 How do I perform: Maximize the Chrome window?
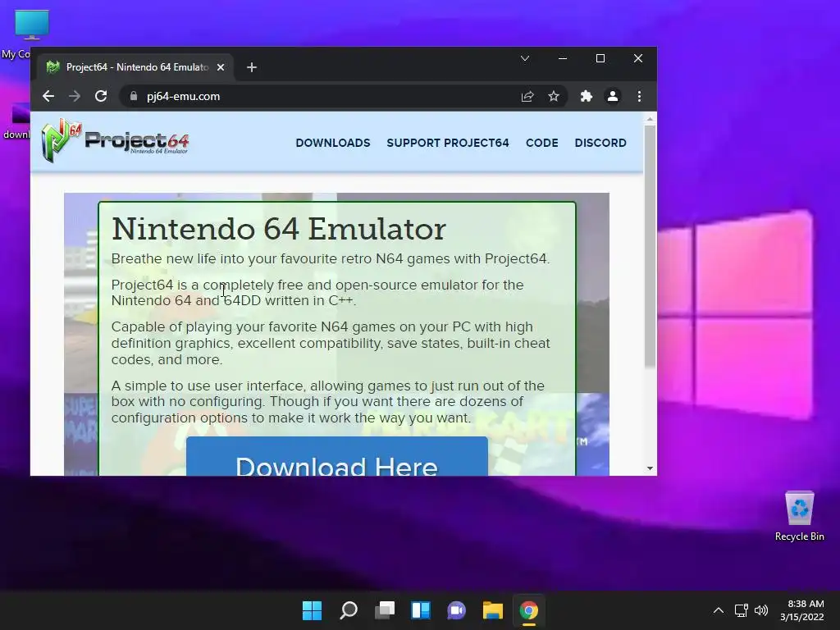(600, 58)
